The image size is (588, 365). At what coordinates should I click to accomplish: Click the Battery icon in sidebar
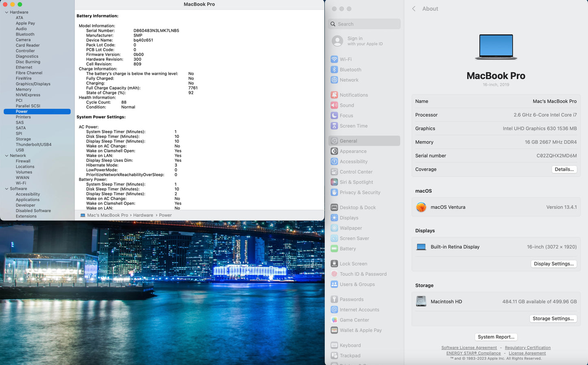click(x=334, y=249)
